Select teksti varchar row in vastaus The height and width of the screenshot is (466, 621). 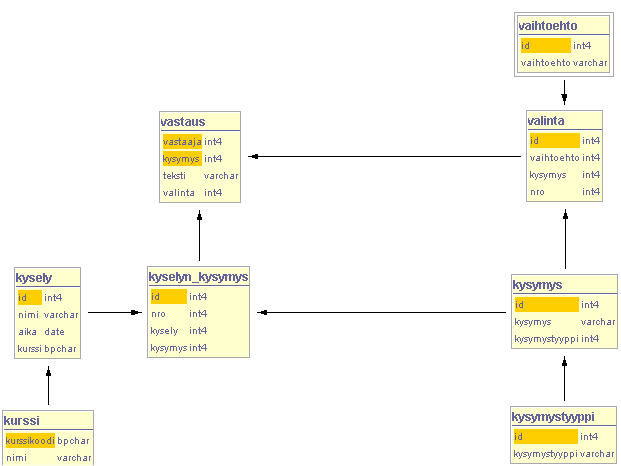click(x=200, y=175)
